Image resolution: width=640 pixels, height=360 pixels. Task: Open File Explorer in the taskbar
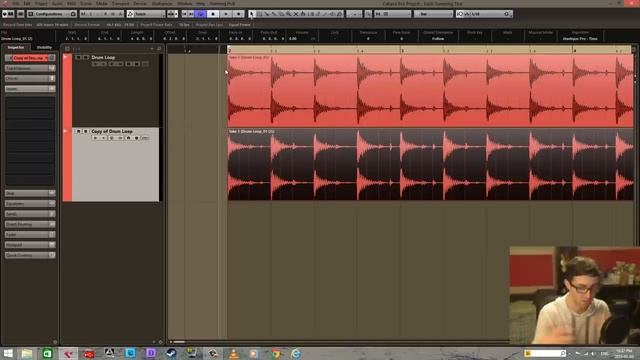tap(27, 353)
